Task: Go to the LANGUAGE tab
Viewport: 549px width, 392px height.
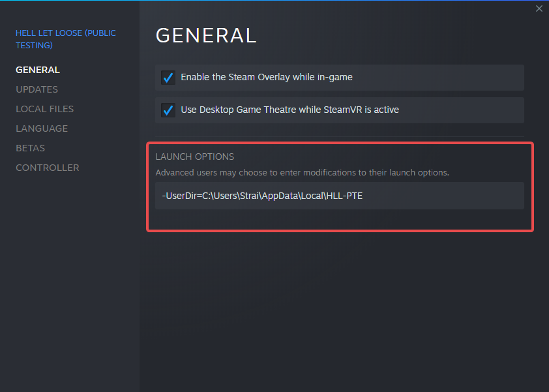Action: click(x=42, y=128)
